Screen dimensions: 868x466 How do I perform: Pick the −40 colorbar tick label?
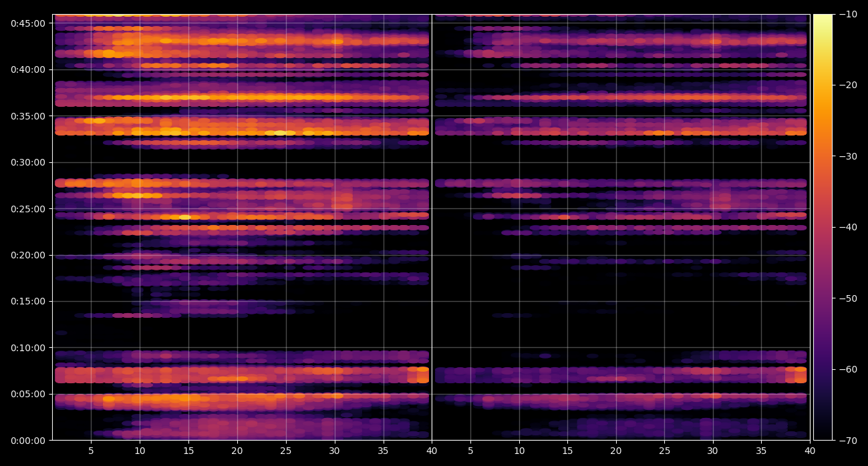pyautogui.click(x=849, y=227)
